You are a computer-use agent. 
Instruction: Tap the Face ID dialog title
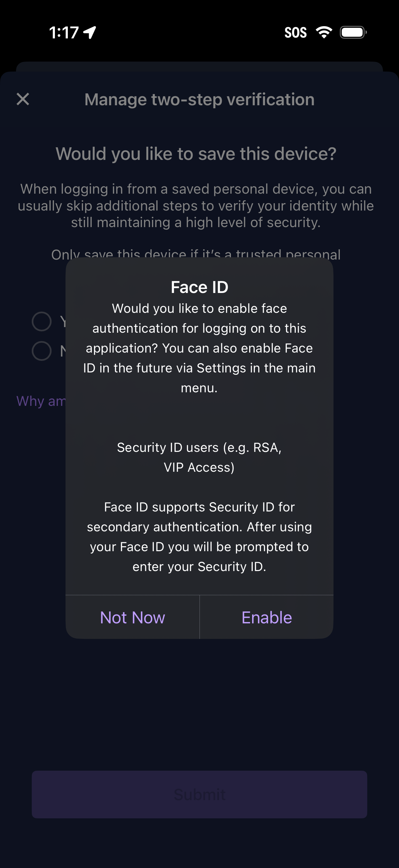[x=199, y=287]
